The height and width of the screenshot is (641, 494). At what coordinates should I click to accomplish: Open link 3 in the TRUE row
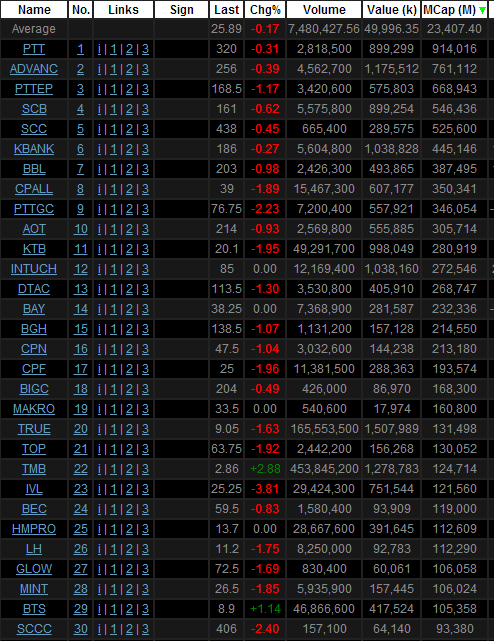coord(146,429)
